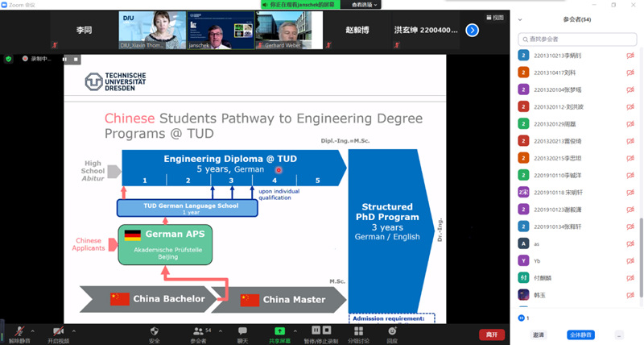Stop recording in bottom toolbar
Viewport: 644px width, 345px height.
point(327,330)
